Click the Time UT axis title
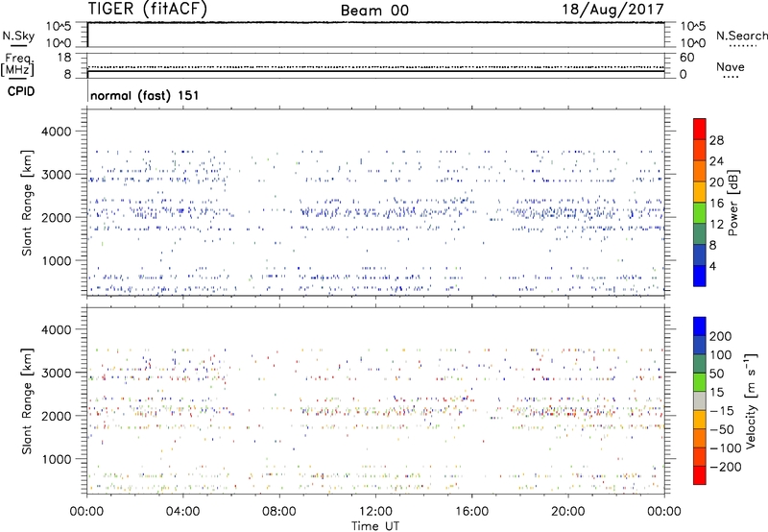The height and width of the screenshot is (532, 768). [x=375, y=525]
